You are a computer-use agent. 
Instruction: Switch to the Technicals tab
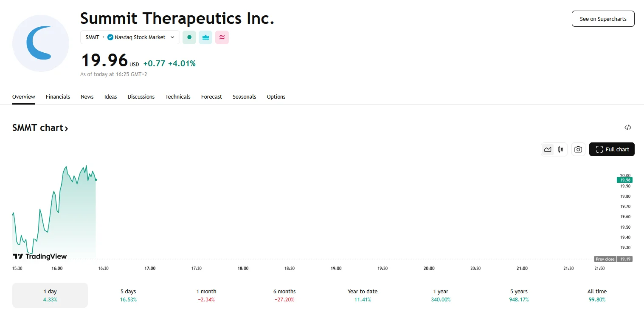point(178,97)
